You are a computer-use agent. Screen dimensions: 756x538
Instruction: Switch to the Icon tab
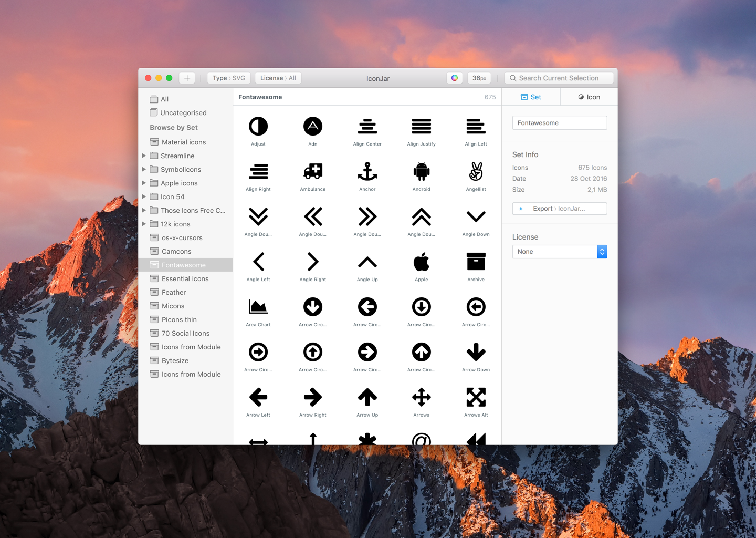pos(589,97)
